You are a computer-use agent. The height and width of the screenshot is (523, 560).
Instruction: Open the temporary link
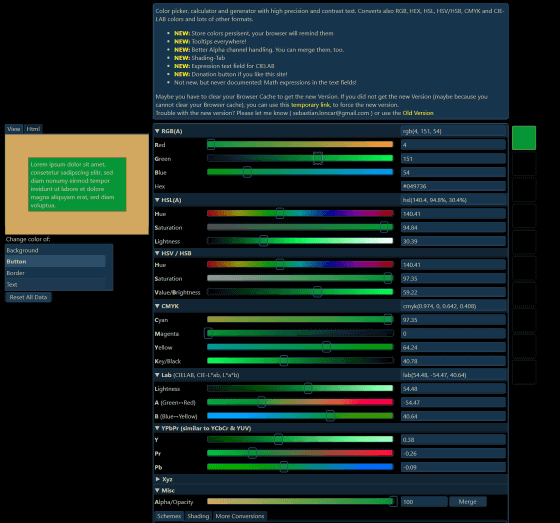pos(310,105)
